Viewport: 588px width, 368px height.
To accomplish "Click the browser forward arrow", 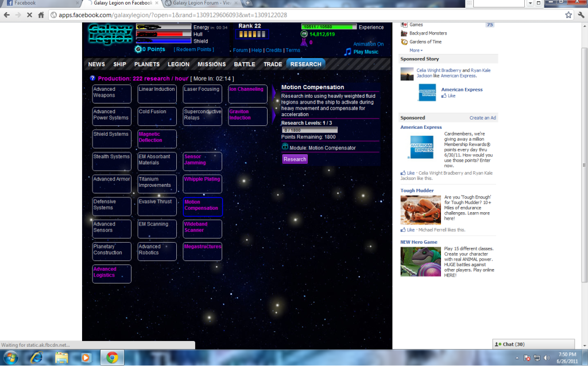I will pyautogui.click(x=18, y=15).
